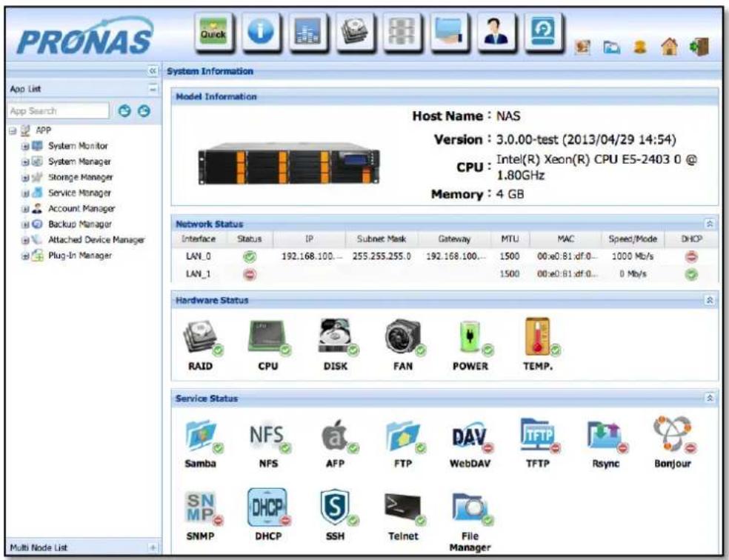
Task: Open RAID hardware status
Action: pyautogui.click(x=202, y=344)
